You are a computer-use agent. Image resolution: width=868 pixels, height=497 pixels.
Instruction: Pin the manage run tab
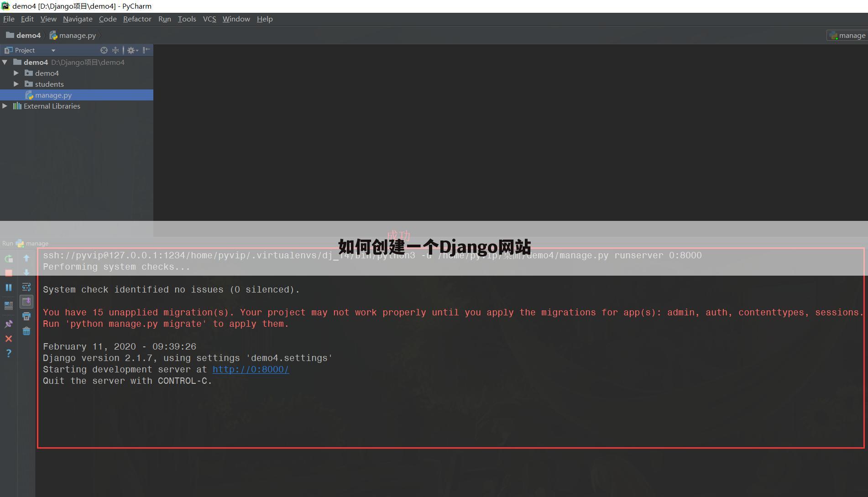(9, 324)
